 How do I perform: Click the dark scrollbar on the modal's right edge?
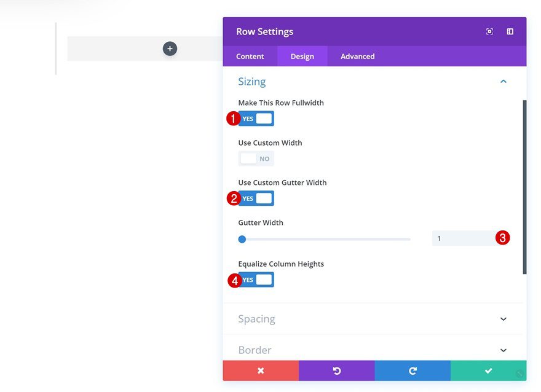(523, 184)
